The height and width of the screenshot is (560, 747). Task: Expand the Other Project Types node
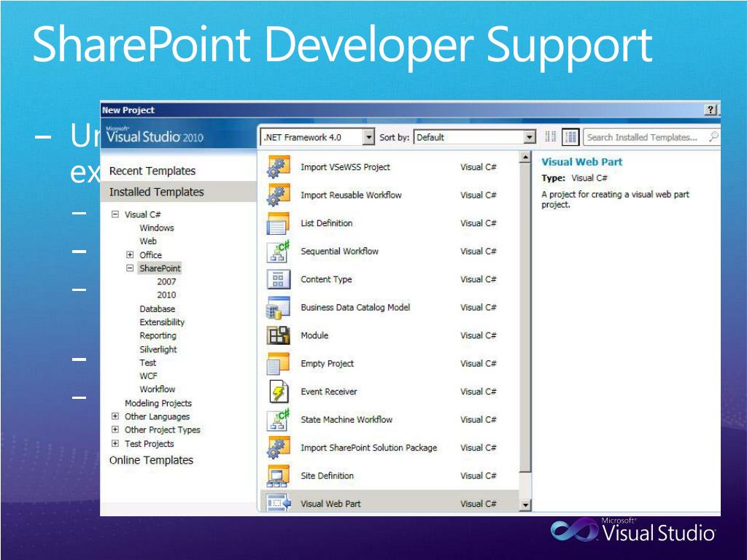click(x=115, y=429)
